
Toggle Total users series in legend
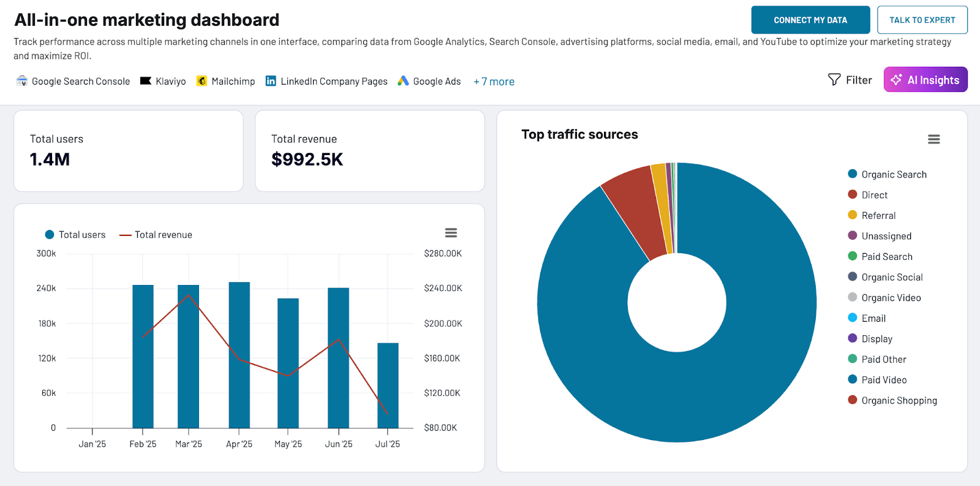(x=75, y=235)
